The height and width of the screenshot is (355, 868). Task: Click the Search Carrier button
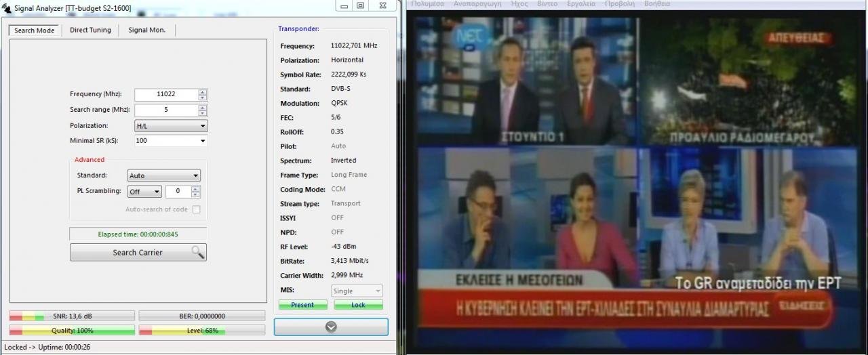coord(138,252)
